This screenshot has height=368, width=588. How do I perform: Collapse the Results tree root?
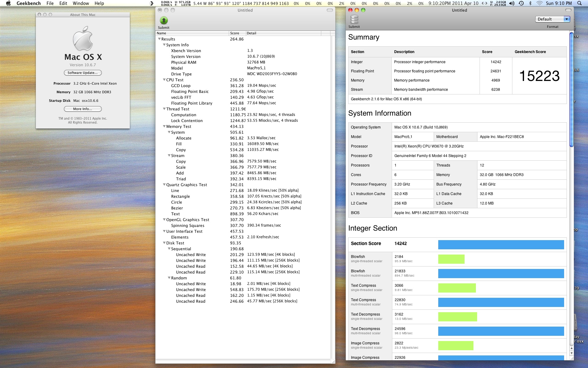[x=159, y=39]
